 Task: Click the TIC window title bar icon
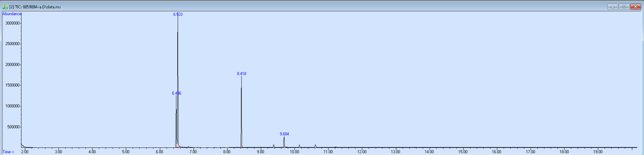pos(5,7)
